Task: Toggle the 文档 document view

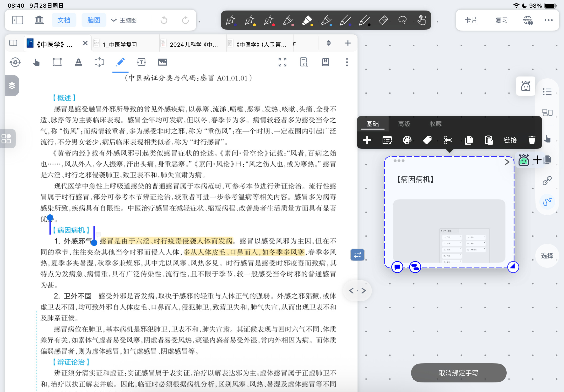Action: (64, 20)
